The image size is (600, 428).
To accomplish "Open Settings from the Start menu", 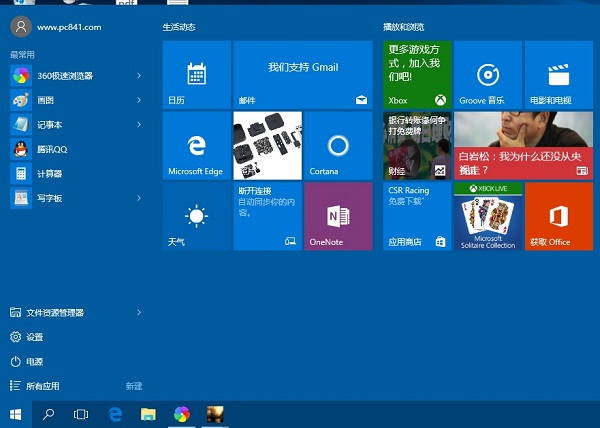I will tap(34, 337).
